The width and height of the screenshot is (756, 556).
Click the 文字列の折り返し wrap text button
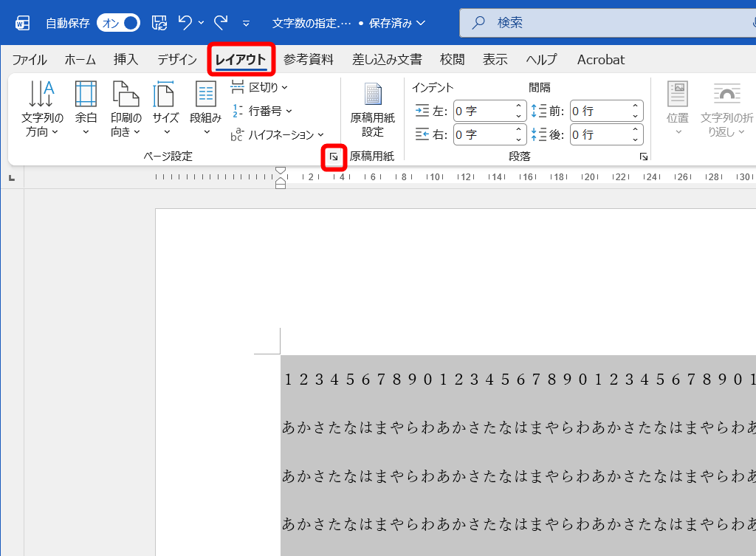click(x=726, y=109)
